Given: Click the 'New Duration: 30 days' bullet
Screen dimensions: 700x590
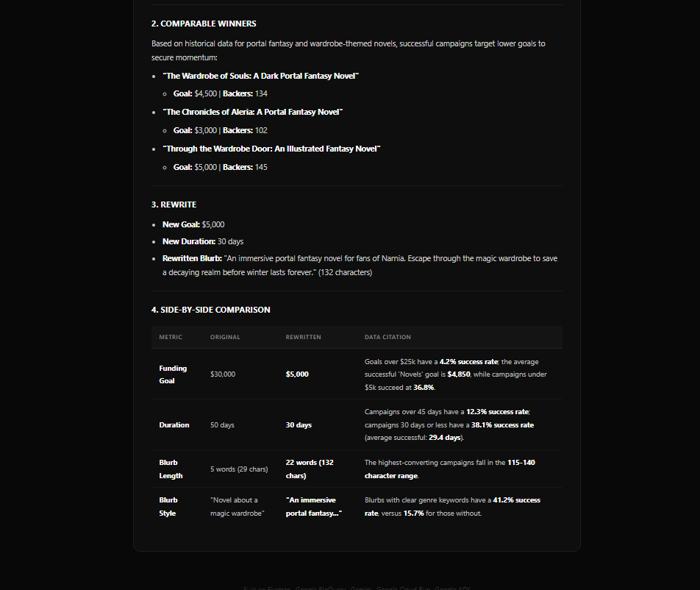Looking at the screenshot, I should 203,241.
